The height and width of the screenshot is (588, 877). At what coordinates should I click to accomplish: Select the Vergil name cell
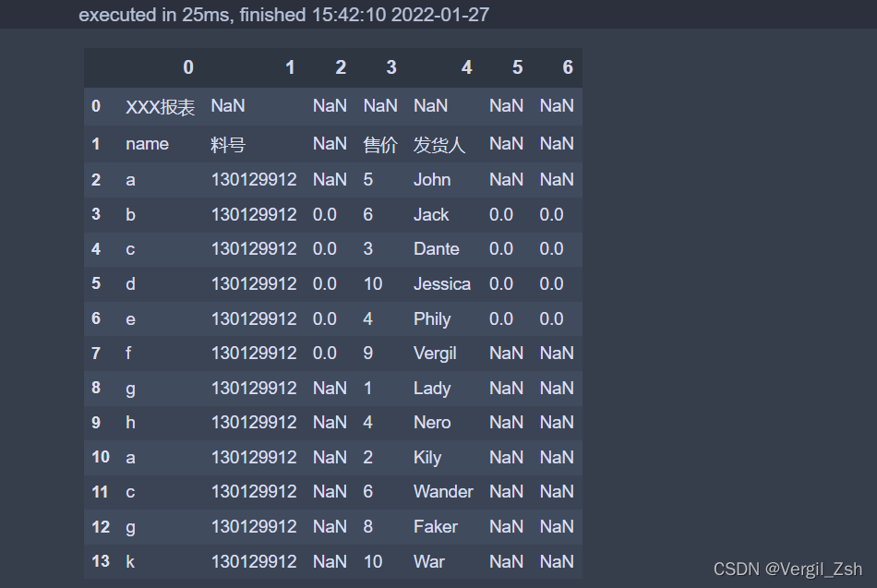(x=435, y=354)
